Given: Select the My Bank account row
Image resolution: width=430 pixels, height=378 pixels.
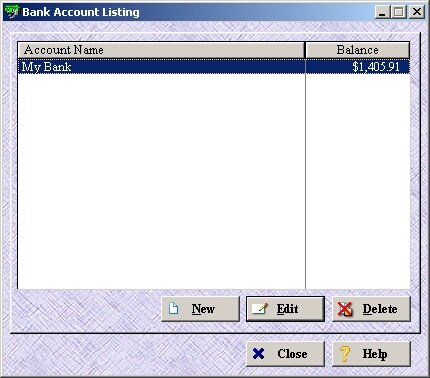Looking at the screenshot, I should coord(214,67).
